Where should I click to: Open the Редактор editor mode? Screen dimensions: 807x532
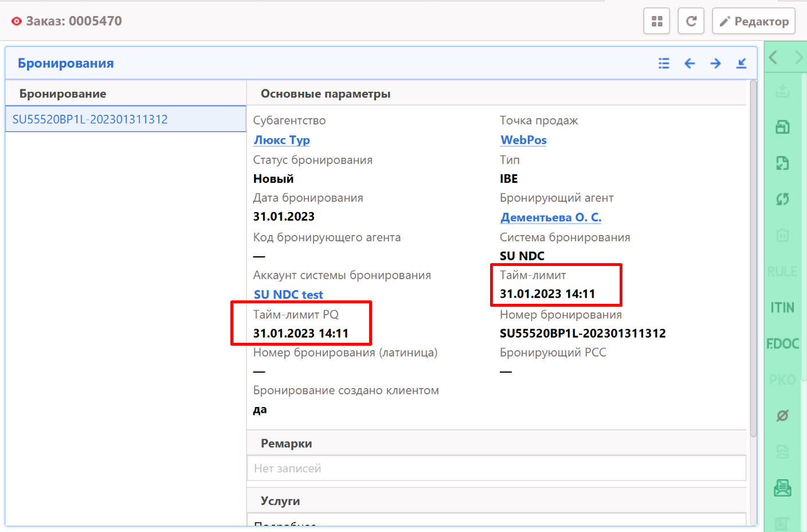click(754, 21)
